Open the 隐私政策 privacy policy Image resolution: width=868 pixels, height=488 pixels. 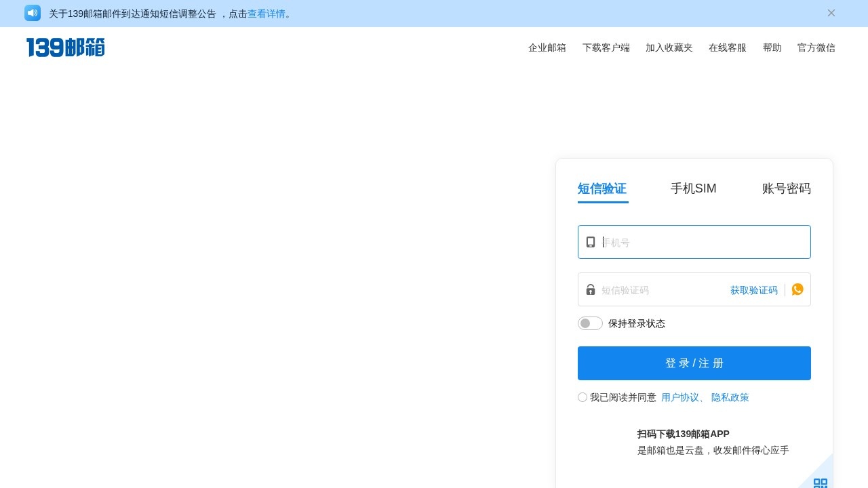pyautogui.click(x=730, y=397)
